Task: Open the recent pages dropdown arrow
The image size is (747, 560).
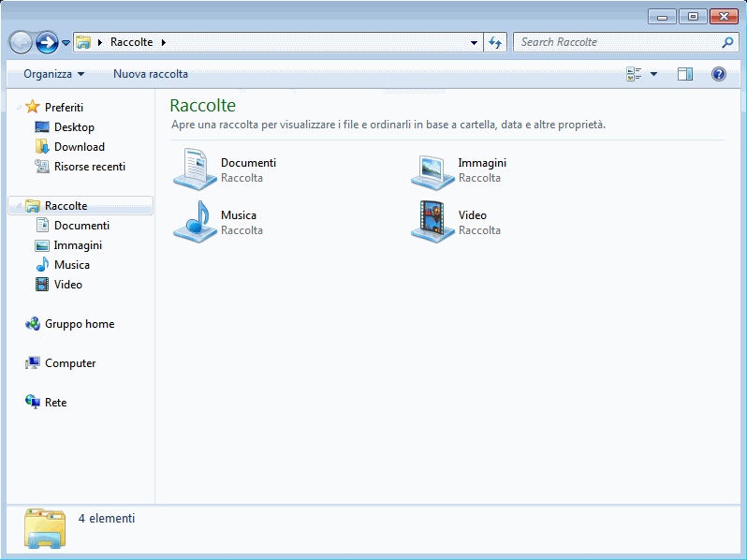Action: click(66, 43)
